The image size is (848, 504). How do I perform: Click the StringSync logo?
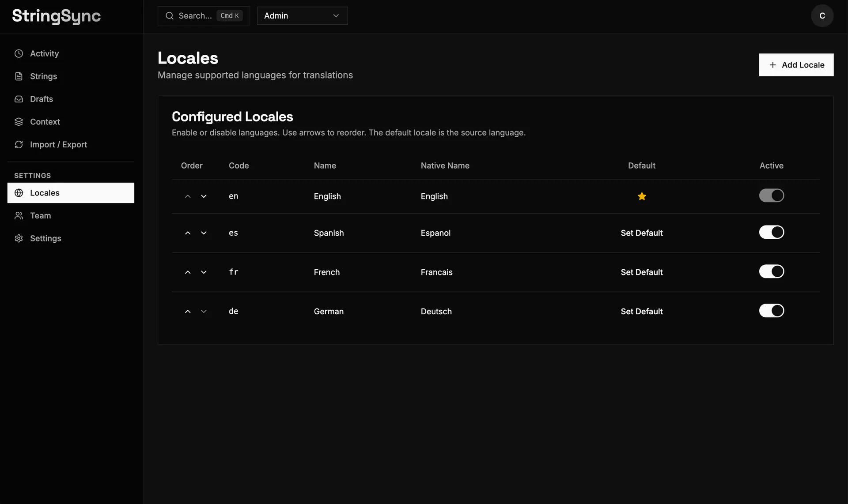pyautogui.click(x=57, y=16)
